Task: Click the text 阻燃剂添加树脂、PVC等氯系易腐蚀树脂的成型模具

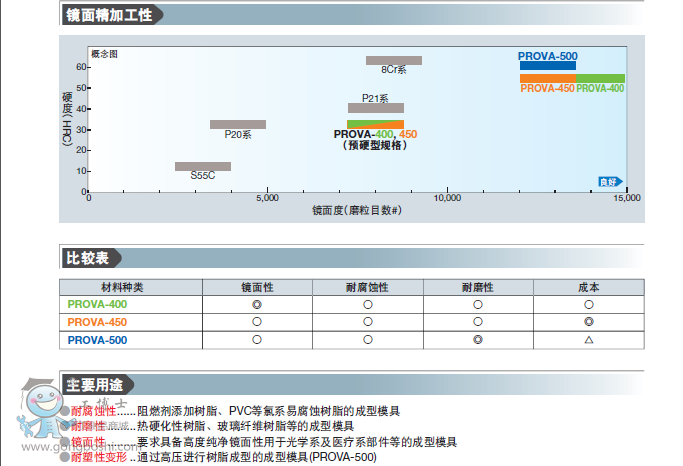Action: pyautogui.click(x=268, y=411)
